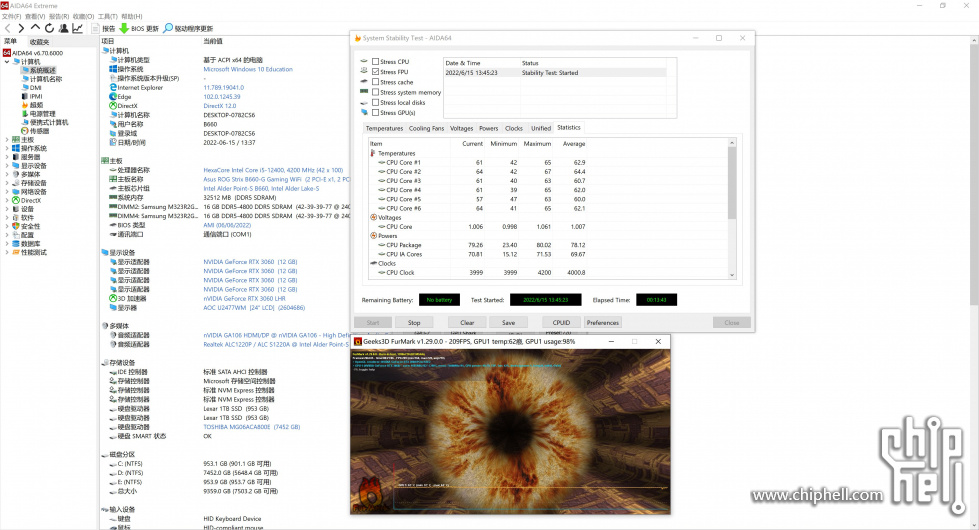Click the Up arrow in AIDA64 toolbar
Viewport: 979px width, 530px height.
tap(35, 28)
